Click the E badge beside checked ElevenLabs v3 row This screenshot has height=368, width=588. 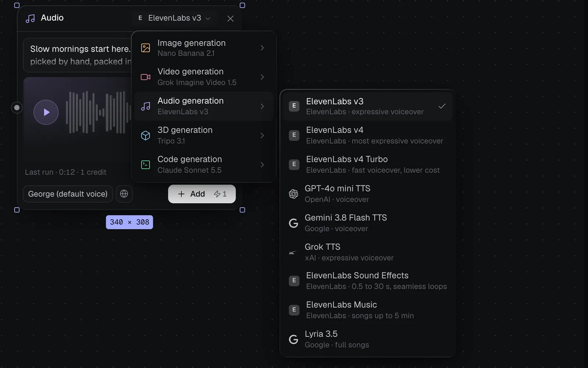tap(294, 106)
